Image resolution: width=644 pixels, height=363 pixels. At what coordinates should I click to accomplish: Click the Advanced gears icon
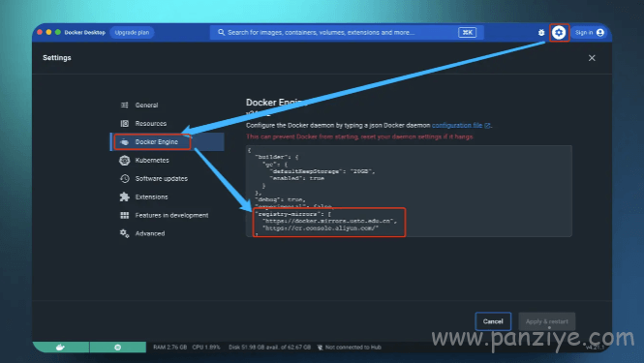tap(125, 233)
